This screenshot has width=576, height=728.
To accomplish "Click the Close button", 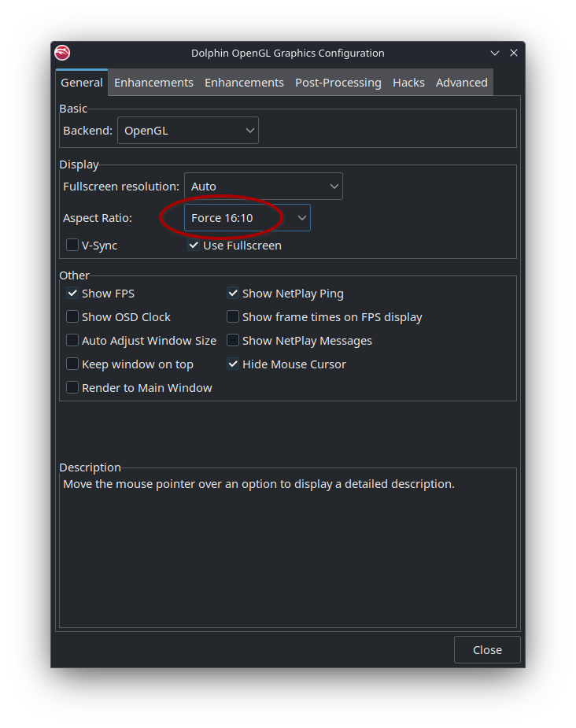I will 487,649.
